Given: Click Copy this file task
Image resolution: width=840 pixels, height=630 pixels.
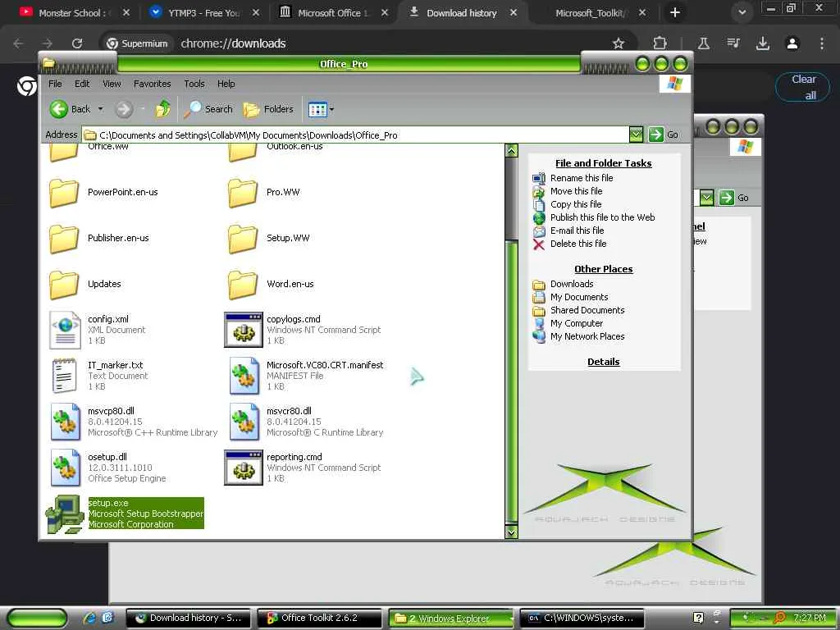Looking at the screenshot, I should (575, 204).
